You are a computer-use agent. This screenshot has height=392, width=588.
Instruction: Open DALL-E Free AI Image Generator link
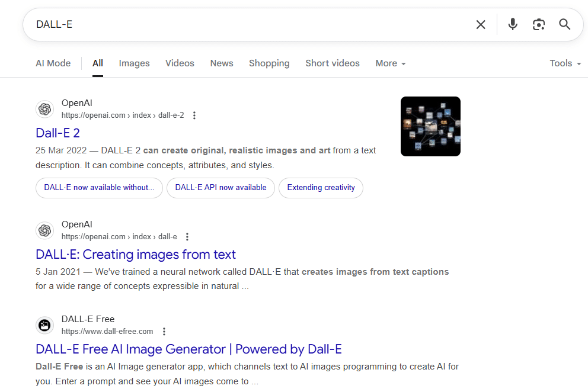188,349
